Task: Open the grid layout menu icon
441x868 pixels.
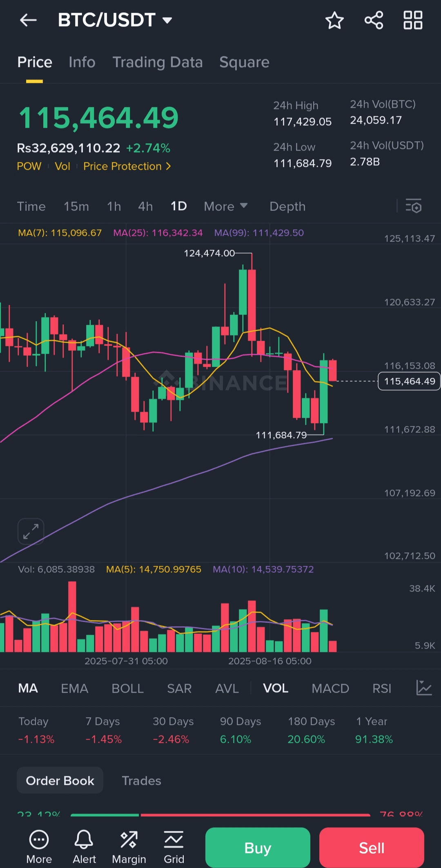Action: (413, 20)
